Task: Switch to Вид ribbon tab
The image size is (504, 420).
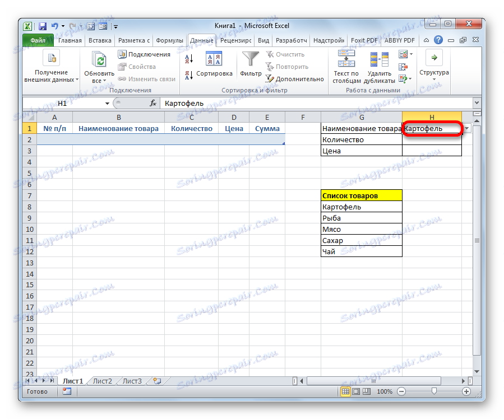Action: click(x=263, y=40)
